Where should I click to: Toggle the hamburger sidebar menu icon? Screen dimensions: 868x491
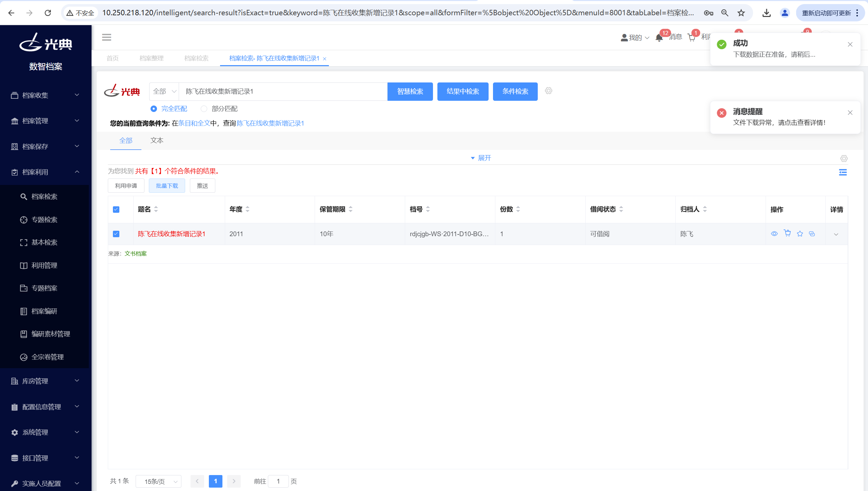point(106,37)
